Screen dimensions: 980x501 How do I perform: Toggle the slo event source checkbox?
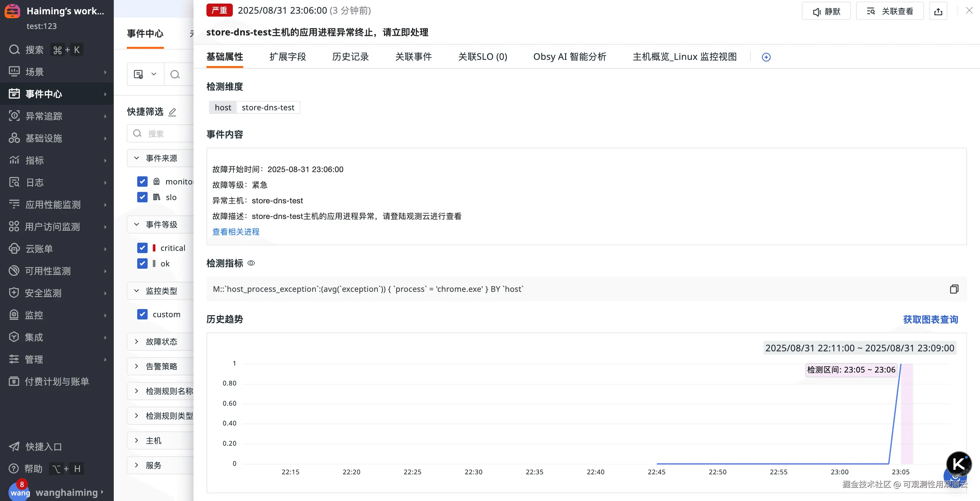(x=142, y=197)
